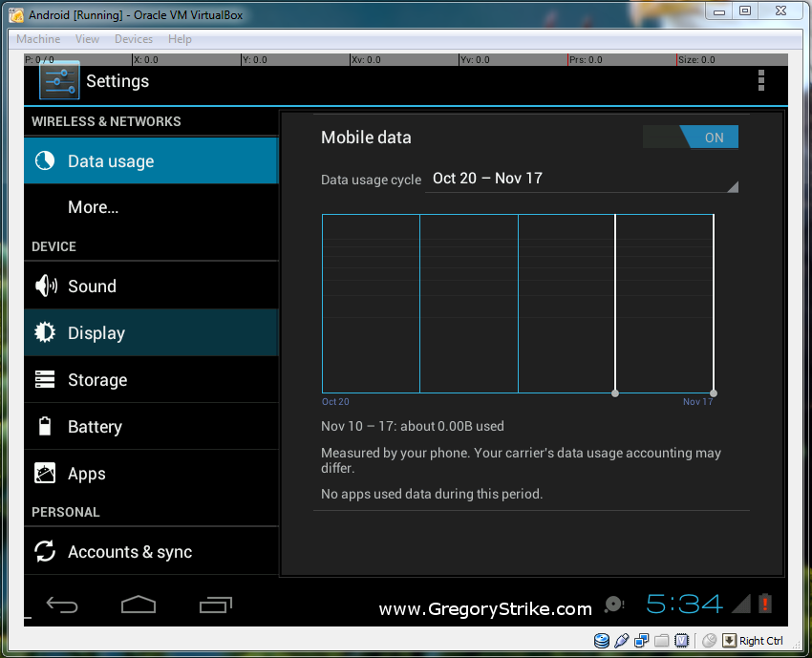The image size is (812, 658).
Task: Open the Devices menu in VirtualBox
Action: pos(134,39)
